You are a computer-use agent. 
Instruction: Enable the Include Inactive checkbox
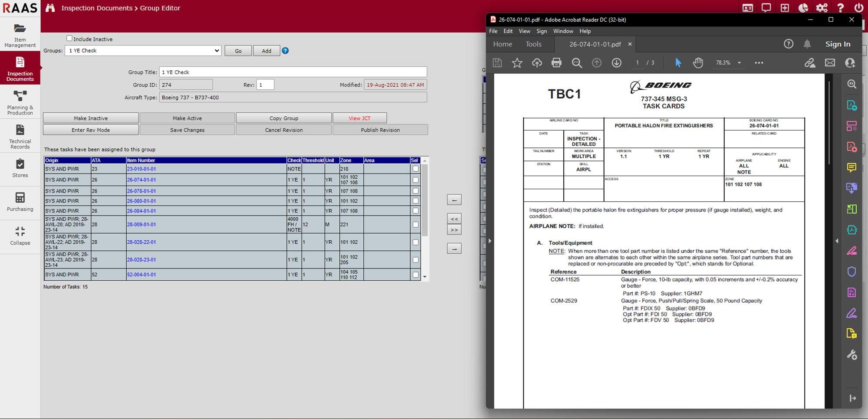pyautogui.click(x=69, y=39)
